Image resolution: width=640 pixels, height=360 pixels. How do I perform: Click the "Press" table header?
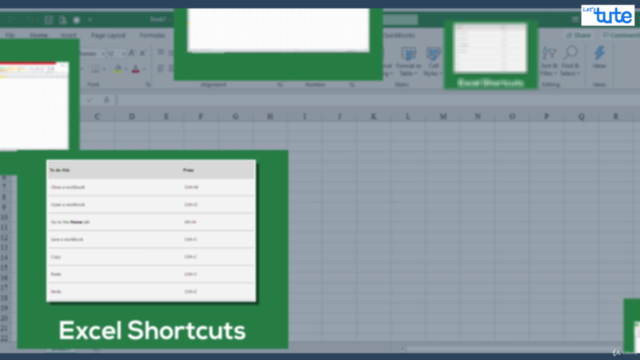[188, 170]
